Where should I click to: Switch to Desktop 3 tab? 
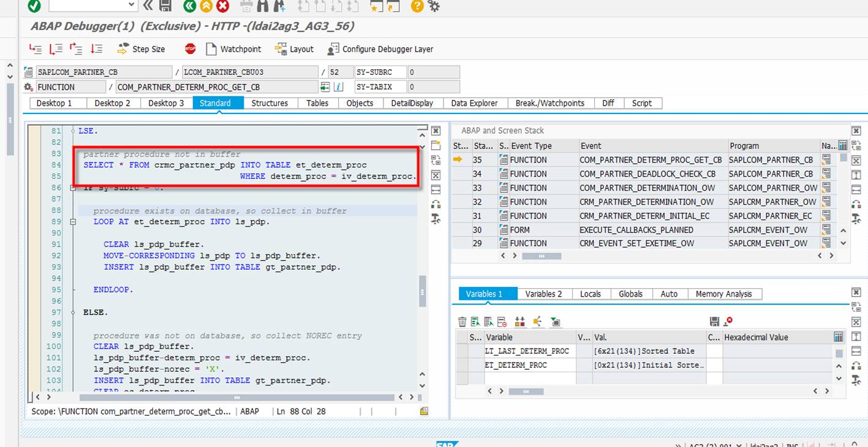(x=166, y=103)
